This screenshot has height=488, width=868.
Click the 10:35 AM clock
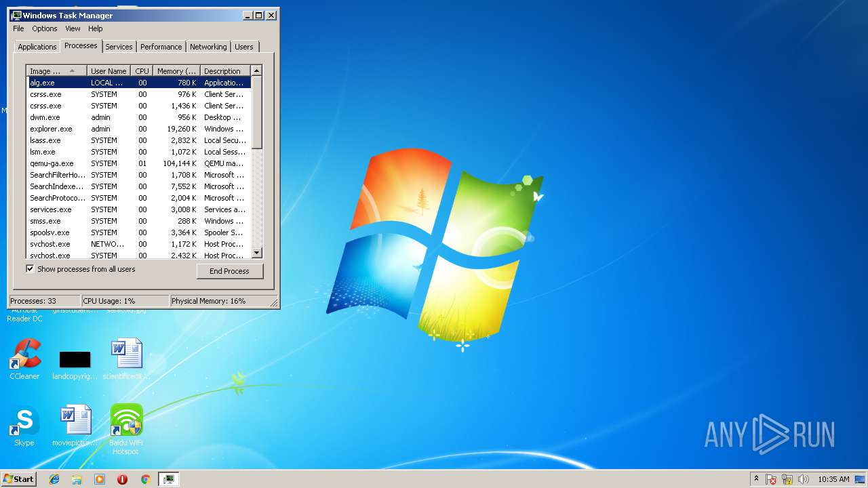tap(833, 479)
